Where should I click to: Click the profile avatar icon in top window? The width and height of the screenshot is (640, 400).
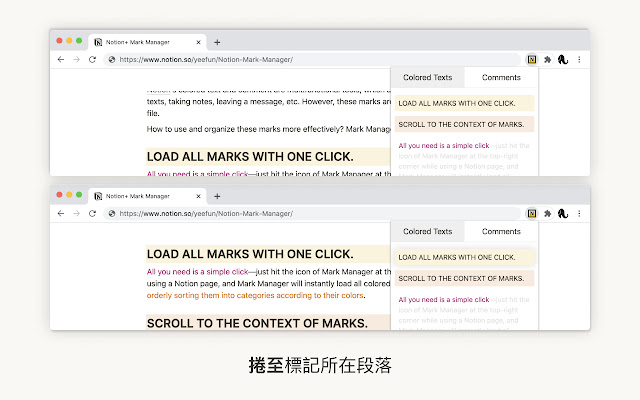pyautogui.click(x=562, y=60)
